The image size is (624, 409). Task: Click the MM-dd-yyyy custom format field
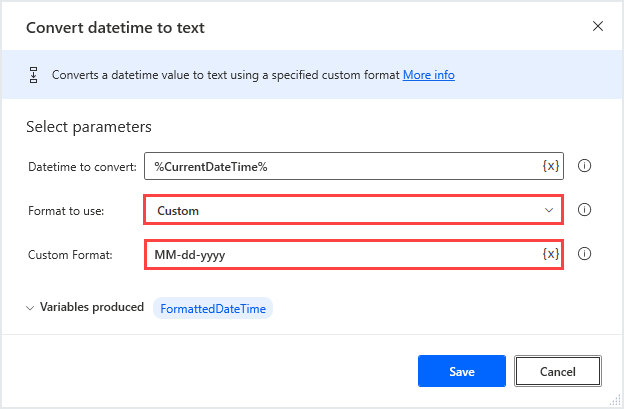340,255
